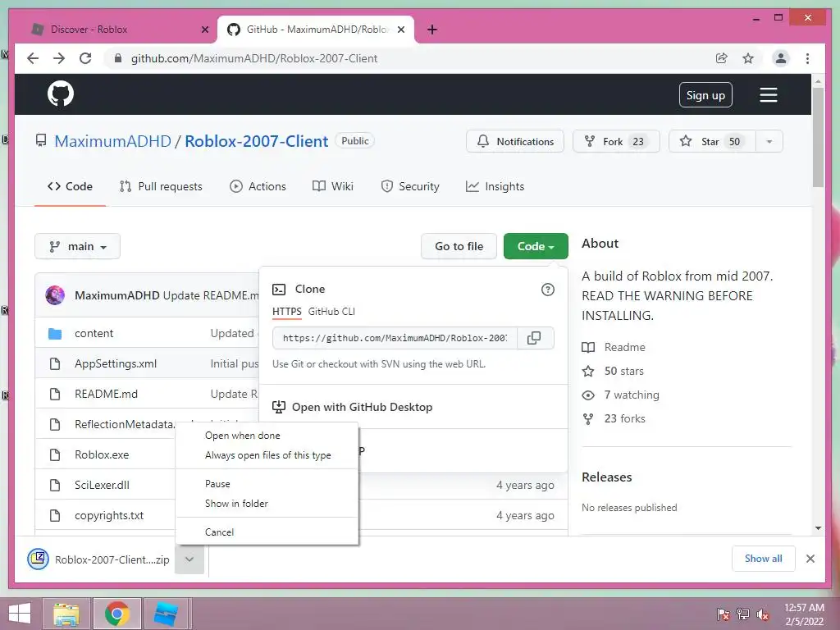The height and width of the screenshot is (630, 840).
Task: Click the clone URL text field
Action: [x=395, y=338]
